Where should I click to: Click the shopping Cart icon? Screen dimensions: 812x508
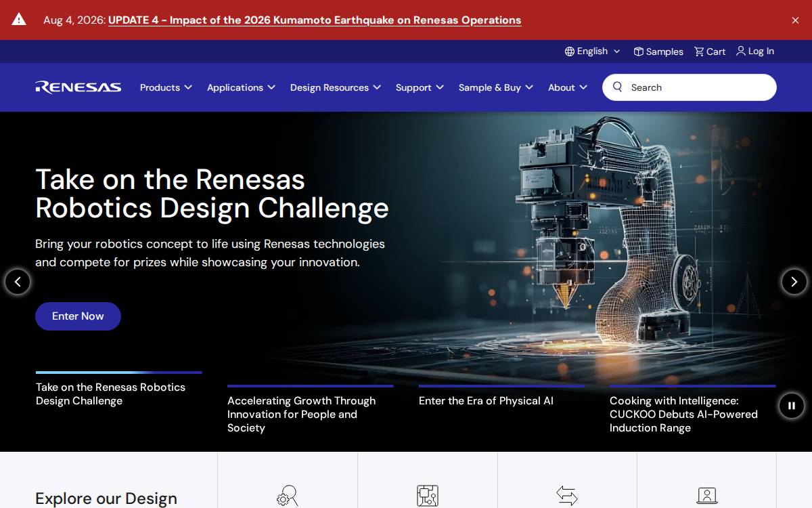click(x=699, y=51)
